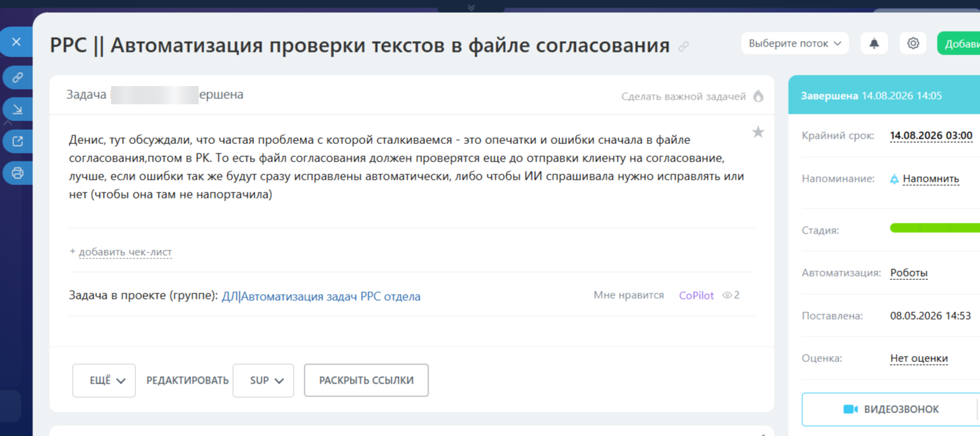Screen dimensions: 980x436
Task: Click the 'Оценка:' label
Action: click(x=822, y=358)
